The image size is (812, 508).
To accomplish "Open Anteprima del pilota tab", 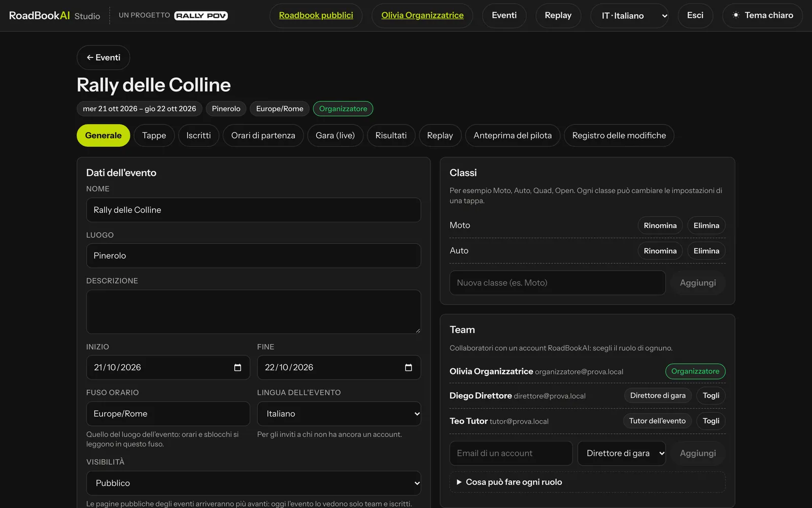I will coord(513,136).
